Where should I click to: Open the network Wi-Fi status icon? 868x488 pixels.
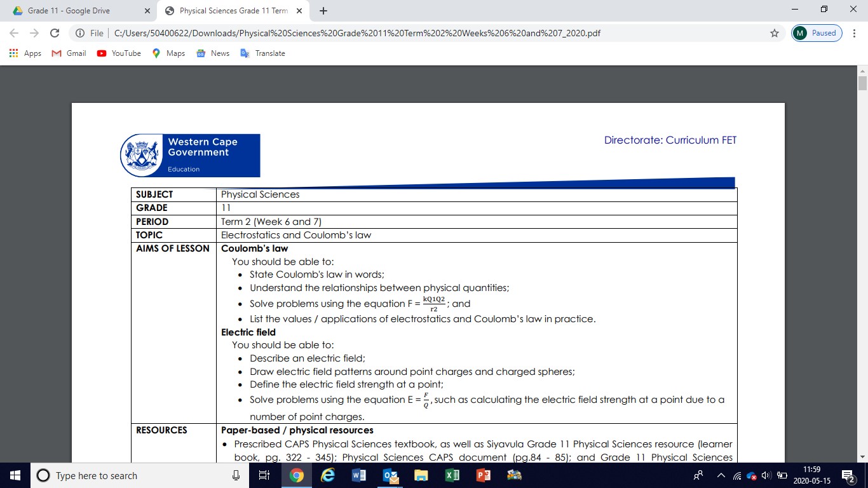[x=737, y=475]
